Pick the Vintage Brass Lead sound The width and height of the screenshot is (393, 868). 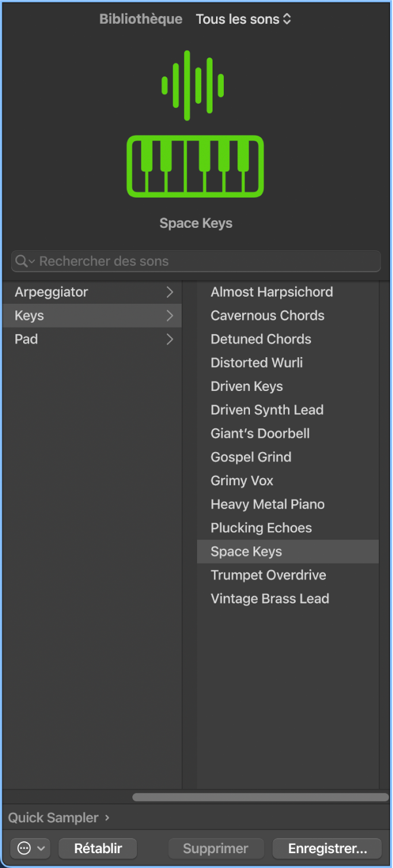pos(270,599)
